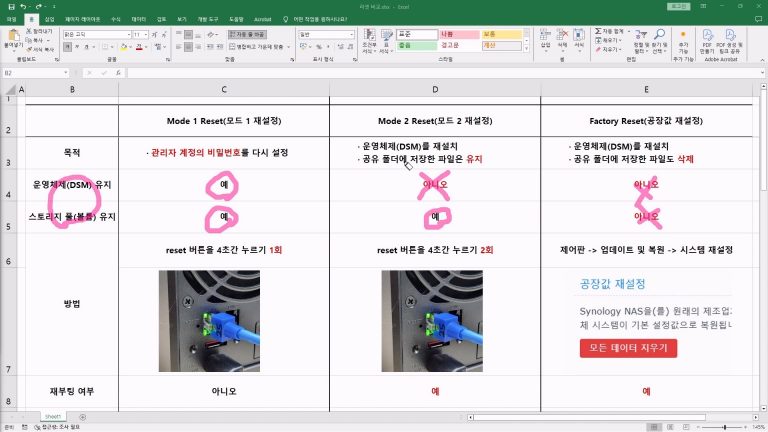Select the Sheet1 worksheet tab
This screenshot has width=768, height=432.
[x=53, y=416]
